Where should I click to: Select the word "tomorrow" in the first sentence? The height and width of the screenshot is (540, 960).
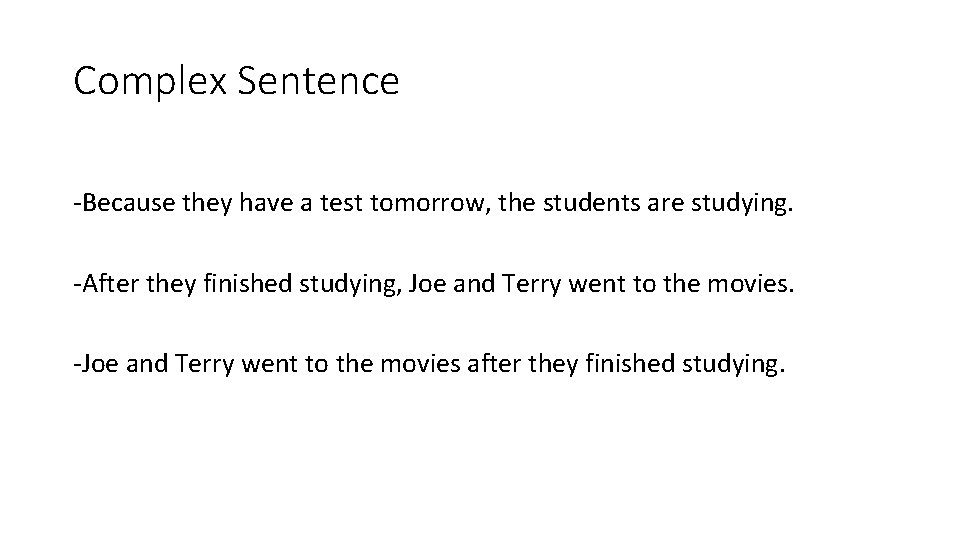(x=427, y=203)
